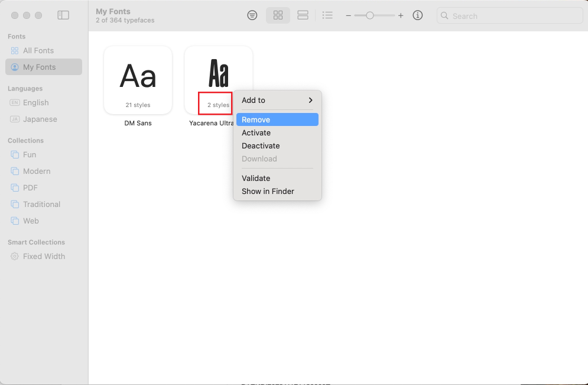This screenshot has height=385, width=588.
Task: Switch to list view icon
Action: (x=327, y=15)
